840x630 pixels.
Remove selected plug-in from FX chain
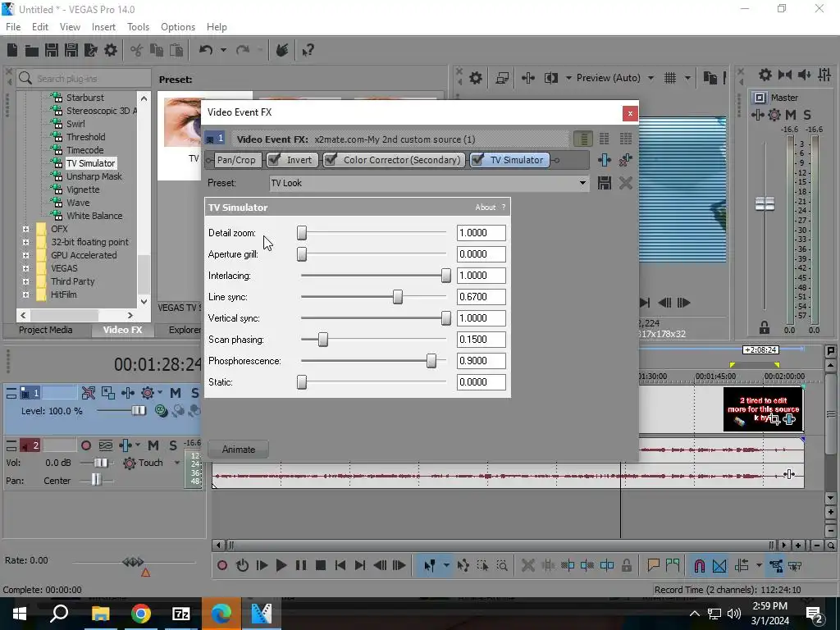625,160
